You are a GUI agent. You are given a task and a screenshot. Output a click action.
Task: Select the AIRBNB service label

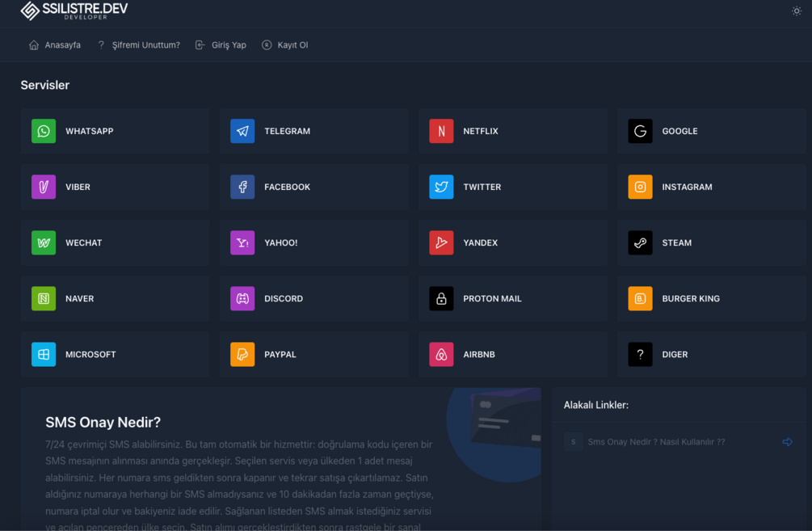479,356
